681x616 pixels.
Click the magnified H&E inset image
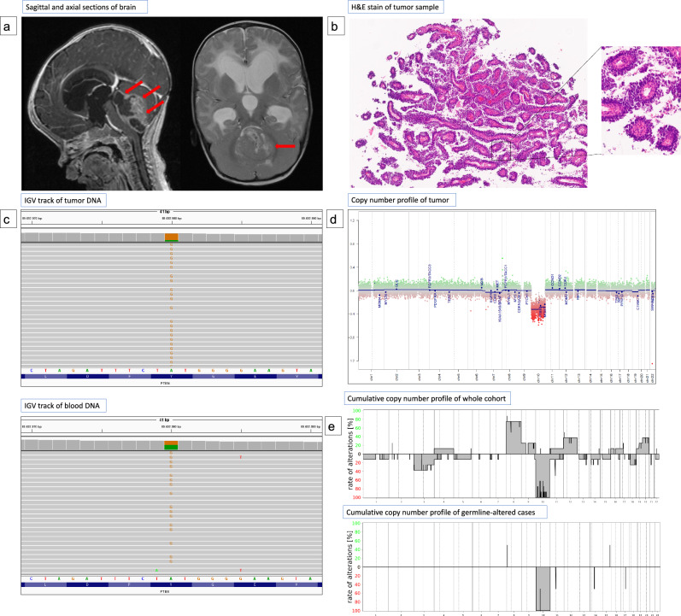641,100
